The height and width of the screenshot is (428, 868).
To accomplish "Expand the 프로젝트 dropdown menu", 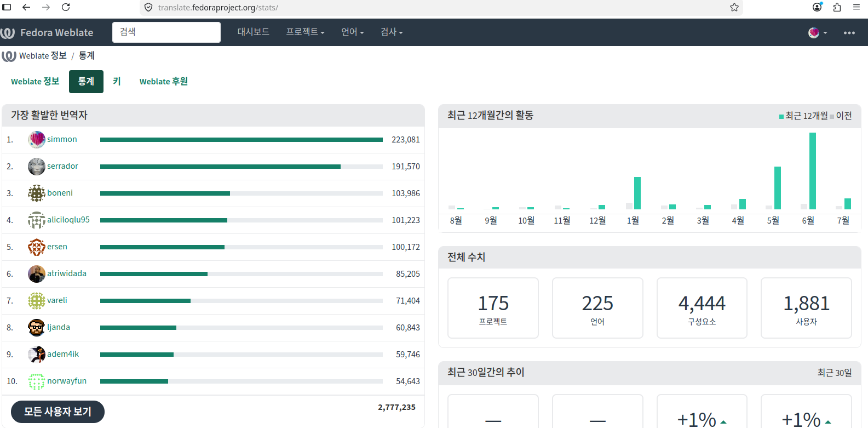I will click(x=305, y=32).
